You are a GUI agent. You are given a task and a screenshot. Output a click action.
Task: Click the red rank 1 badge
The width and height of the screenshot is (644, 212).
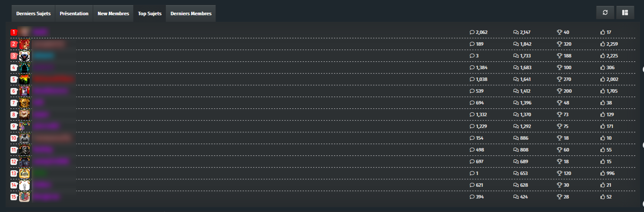(x=13, y=32)
